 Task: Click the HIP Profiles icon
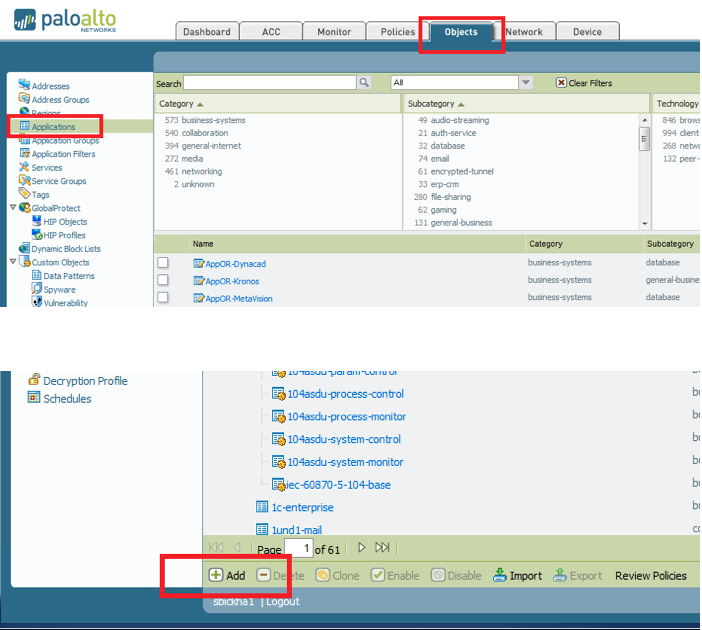(x=37, y=234)
